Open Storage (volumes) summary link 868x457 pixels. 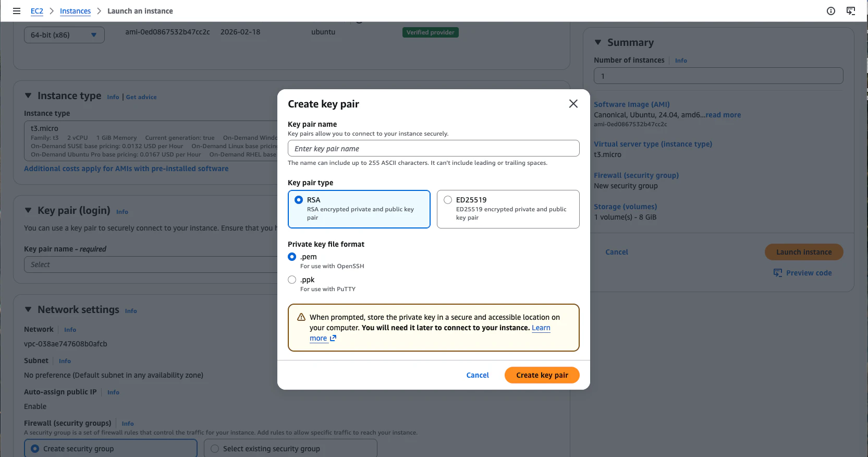626,207
